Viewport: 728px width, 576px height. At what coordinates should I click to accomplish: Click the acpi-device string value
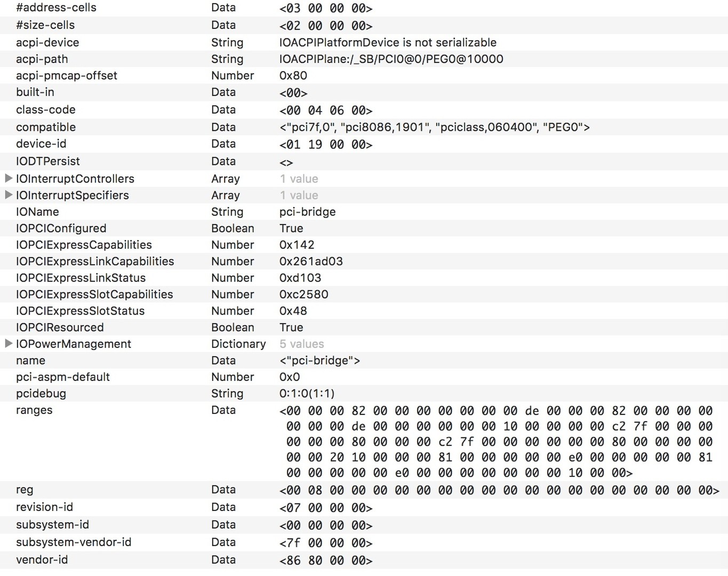[388, 43]
